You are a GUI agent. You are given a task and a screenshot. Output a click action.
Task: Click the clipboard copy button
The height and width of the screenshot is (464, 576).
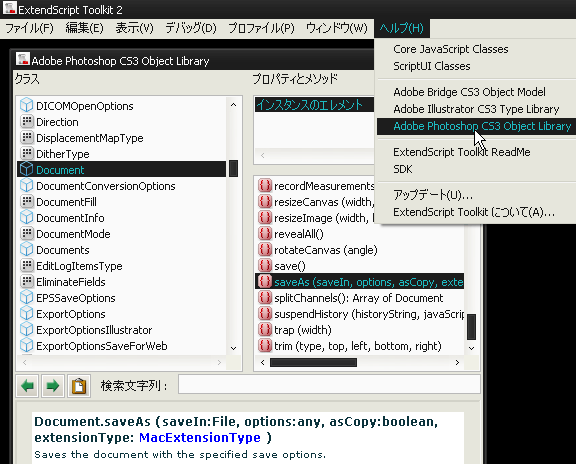click(x=79, y=386)
